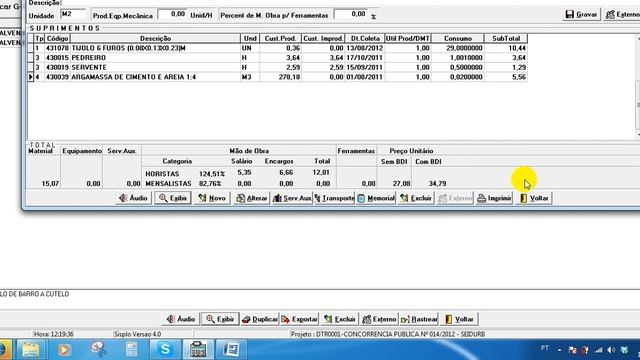Open media player icon in taskbar
The width and height of the screenshot is (640, 360).
(x=64, y=349)
